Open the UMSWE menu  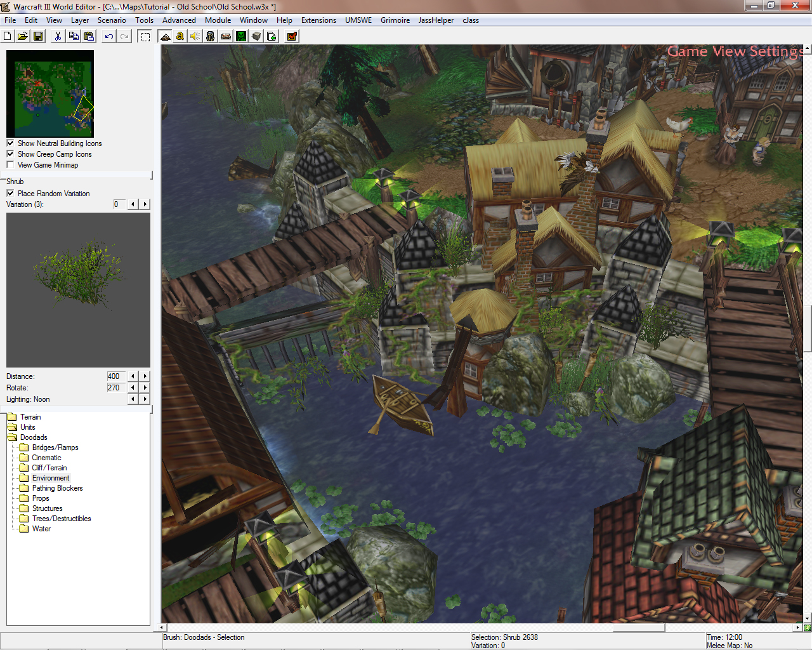tap(358, 20)
